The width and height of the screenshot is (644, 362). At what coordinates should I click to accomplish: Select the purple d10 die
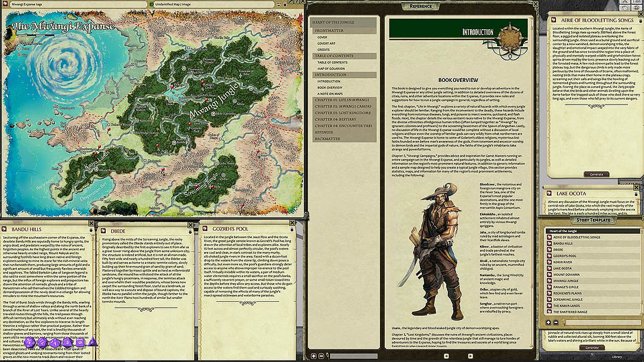55,342
